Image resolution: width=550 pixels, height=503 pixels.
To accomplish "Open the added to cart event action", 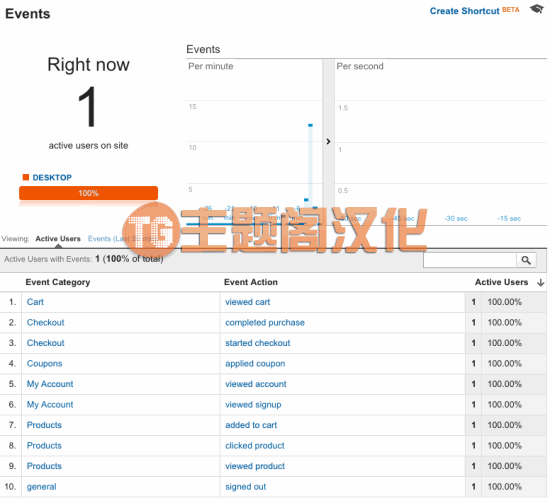I will [x=251, y=425].
